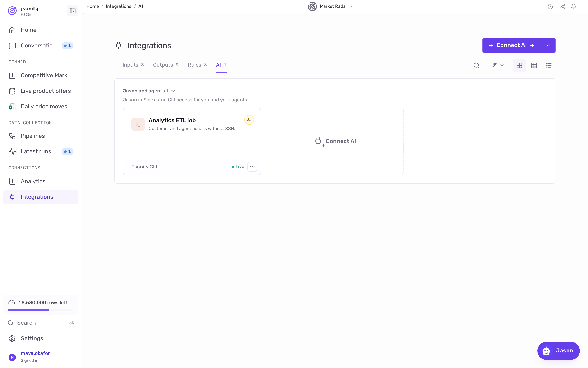
Task: Collapse the sidebar panel icon
Action: tap(72, 11)
